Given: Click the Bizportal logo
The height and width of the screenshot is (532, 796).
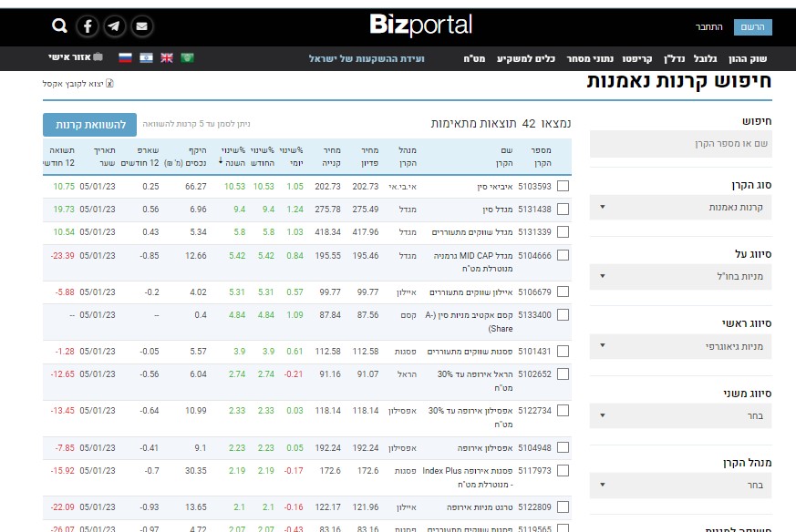Looking at the screenshot, I should (421, 26).
